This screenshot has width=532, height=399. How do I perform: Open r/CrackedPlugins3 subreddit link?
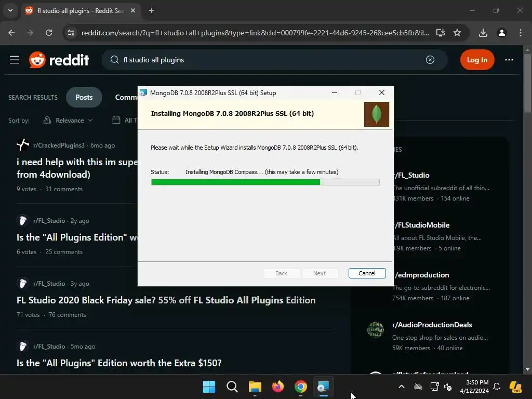tap(59, 145)
